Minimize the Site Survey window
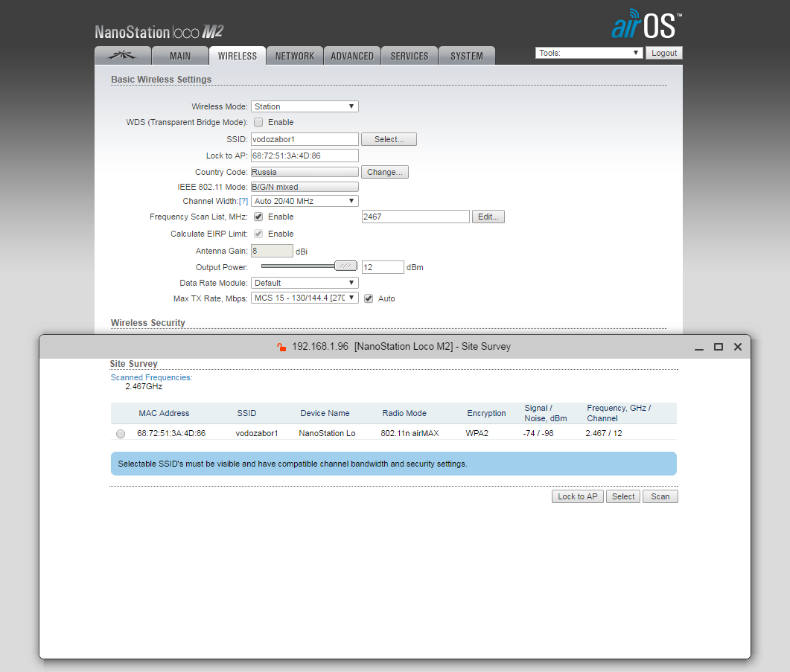This screenshot has width=790, height=672. point(699,347)
